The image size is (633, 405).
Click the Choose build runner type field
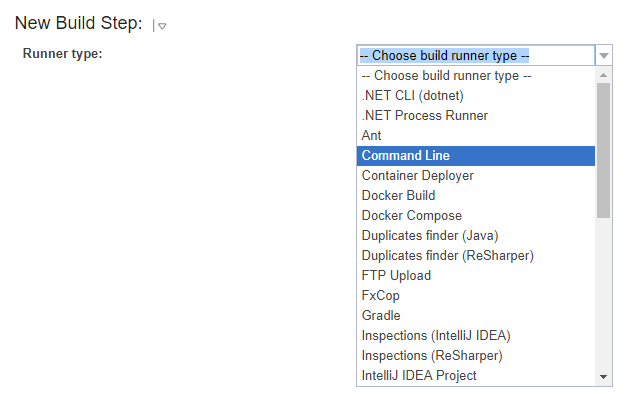pyautogui.click(x=476, y=55)
